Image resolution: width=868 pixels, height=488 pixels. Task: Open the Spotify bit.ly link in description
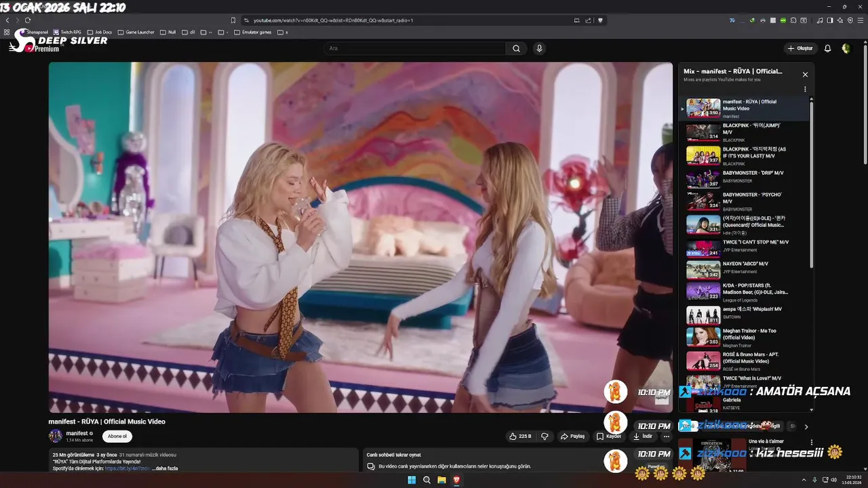[127, 468]
